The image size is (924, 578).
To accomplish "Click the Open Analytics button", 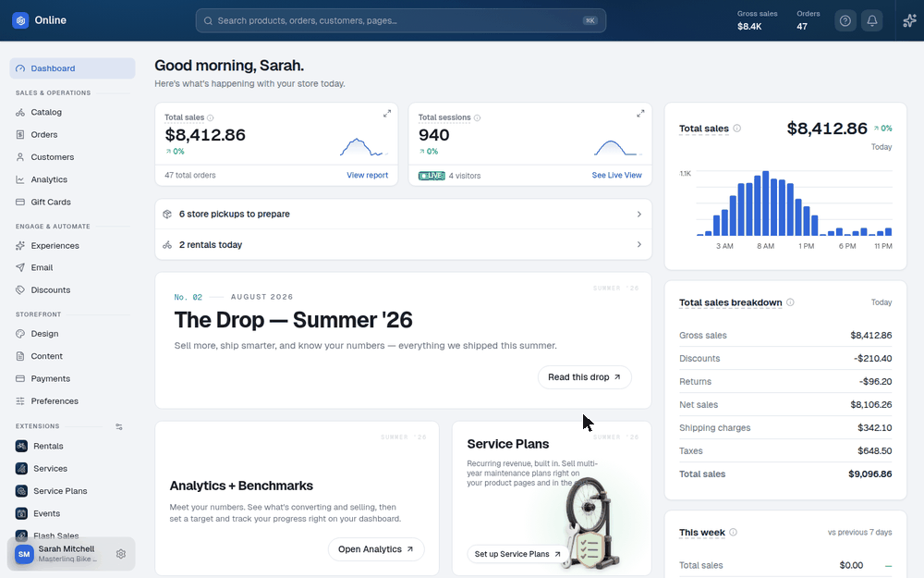I will tap(376, 549).
